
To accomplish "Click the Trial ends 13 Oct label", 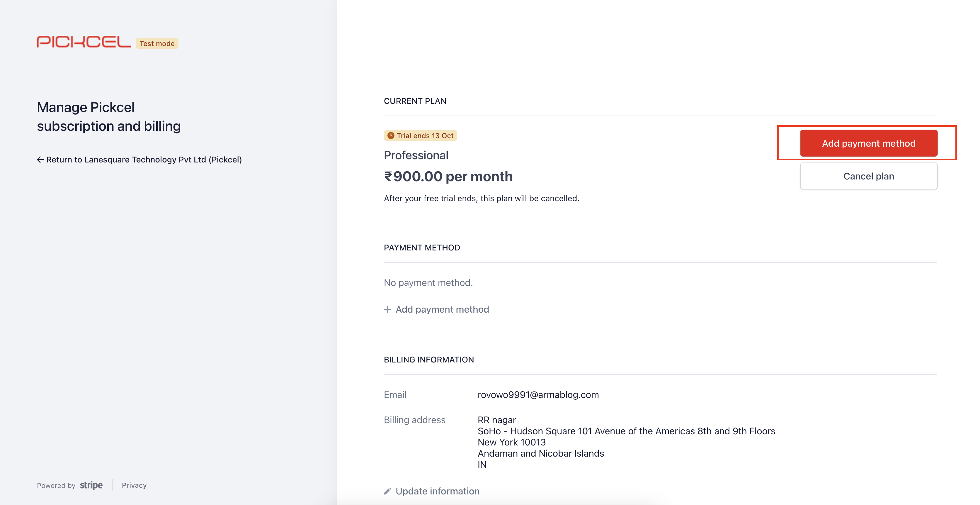I will (425, 135).
